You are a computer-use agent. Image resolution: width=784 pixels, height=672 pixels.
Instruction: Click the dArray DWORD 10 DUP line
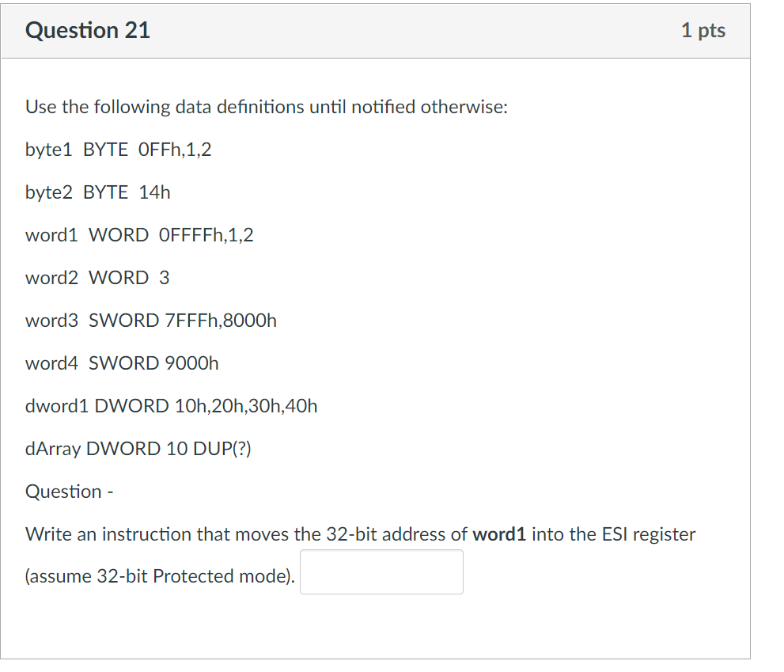point(146,448)
